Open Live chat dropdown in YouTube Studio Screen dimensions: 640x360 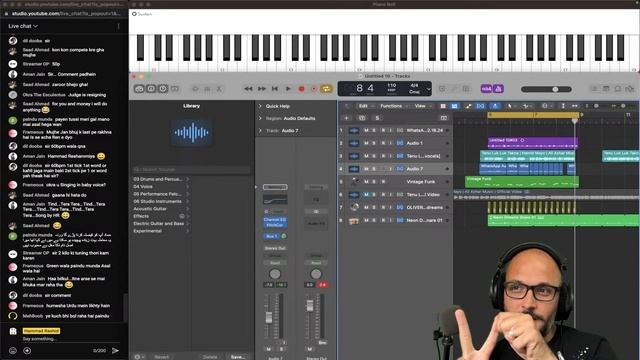pyautogui.click(x=23, y=26)
